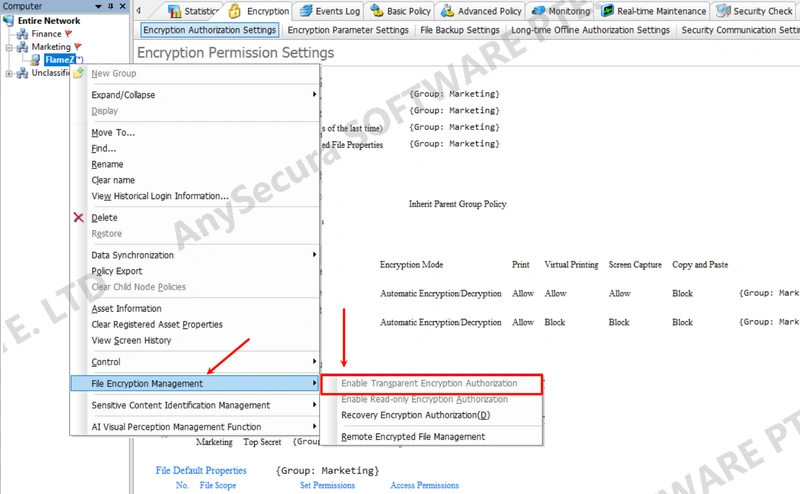Click the Copy and Paste column header

(x=700, y=265)
